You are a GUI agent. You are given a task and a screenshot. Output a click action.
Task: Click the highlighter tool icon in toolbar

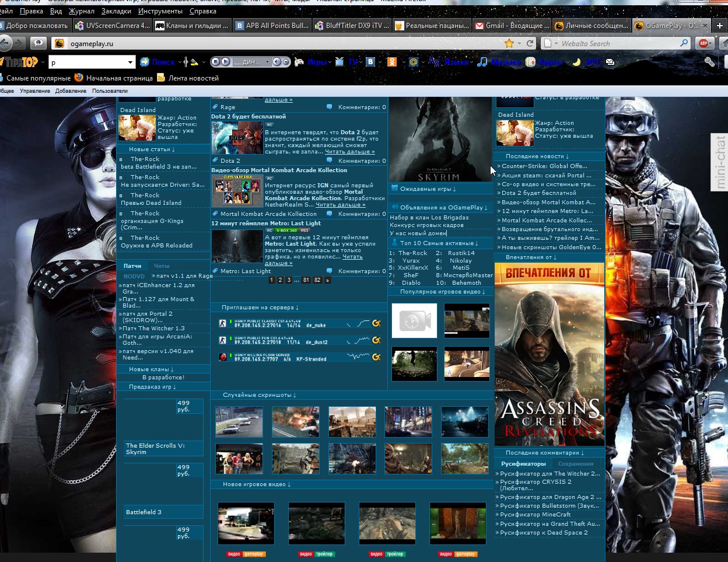(x=194, y=62)
